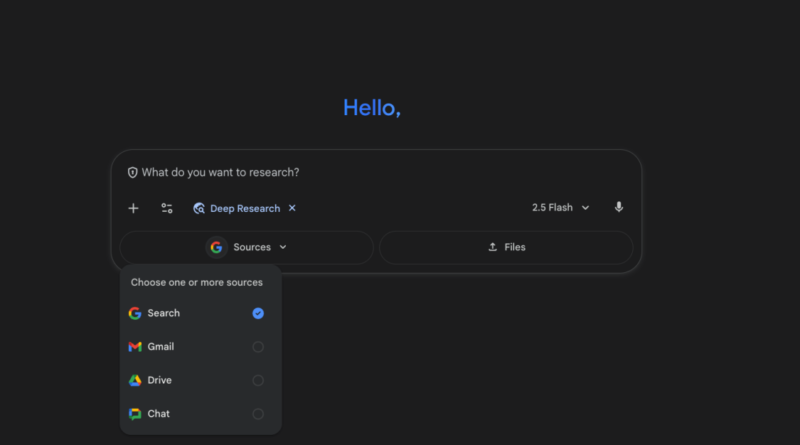Select the Search entry in sources menu
The width and height of the screenshot is (800, 445).
(164, 313)
